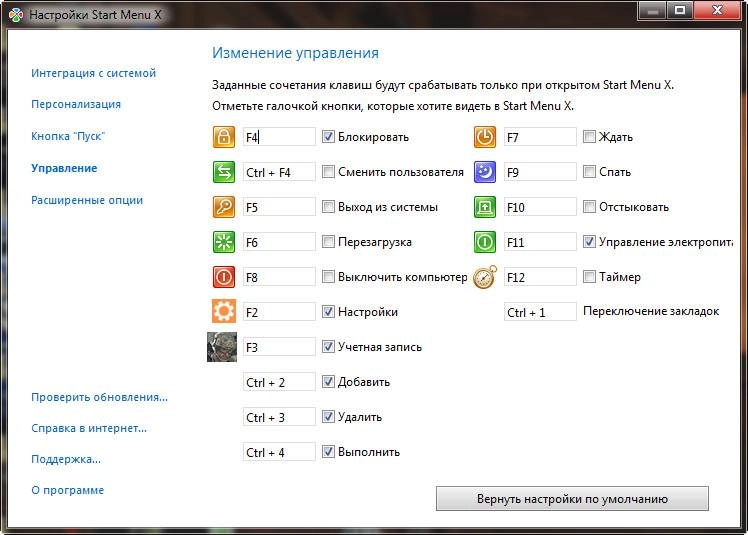The image size is (748, 535).
Task: Click Вернуть настройки по умолчанию button
Action: [572, 499]
